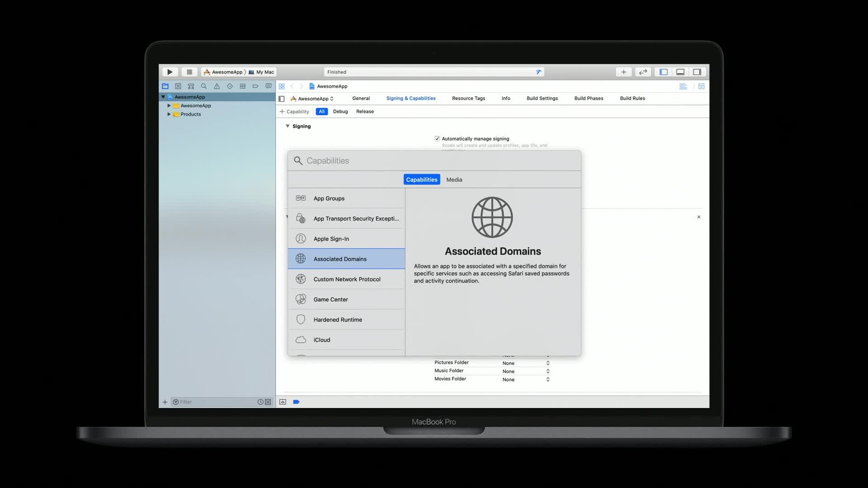Switch to the General tab
This screenshot has width=868, height=488.
click(x=361, y=98)
